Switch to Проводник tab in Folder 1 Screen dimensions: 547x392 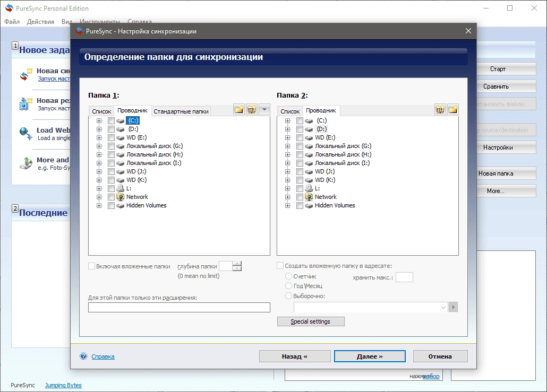coord(133,110)
